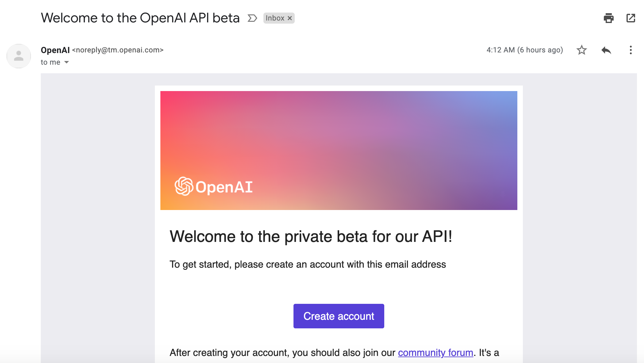The height and width of the screenshot is (363, 644).
Task: Click the sender profile avatar
Action: pos(19,56)
